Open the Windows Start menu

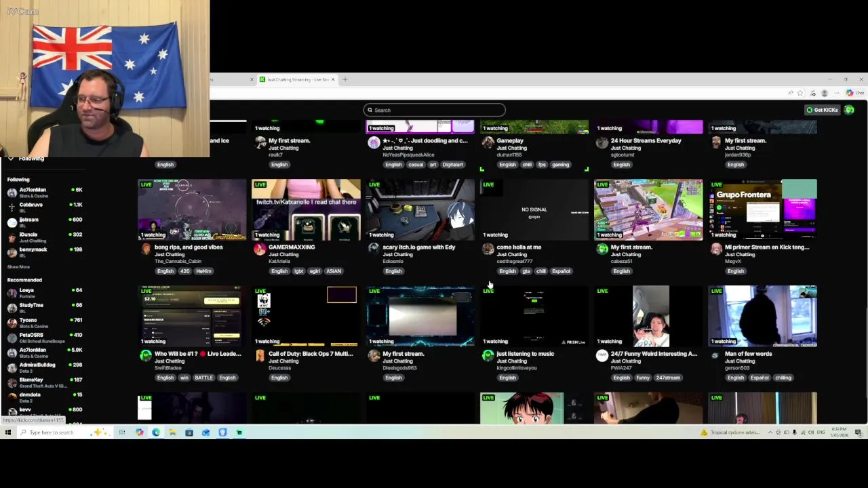(x=8, y=432)
